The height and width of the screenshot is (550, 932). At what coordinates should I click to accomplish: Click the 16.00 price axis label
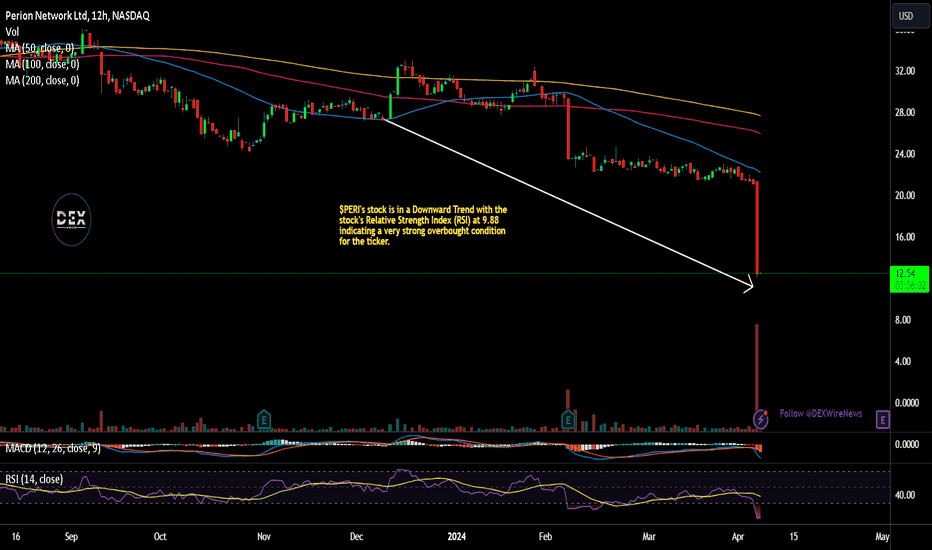coord(905,237)
